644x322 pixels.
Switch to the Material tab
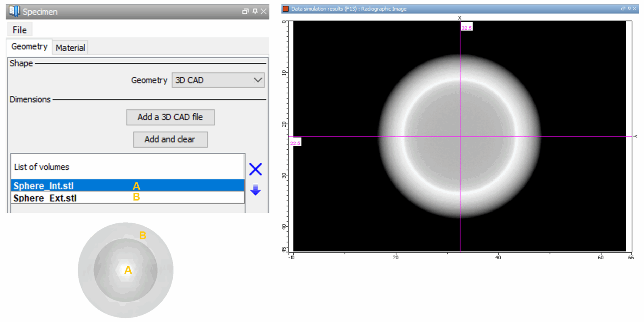pos(70,48)
